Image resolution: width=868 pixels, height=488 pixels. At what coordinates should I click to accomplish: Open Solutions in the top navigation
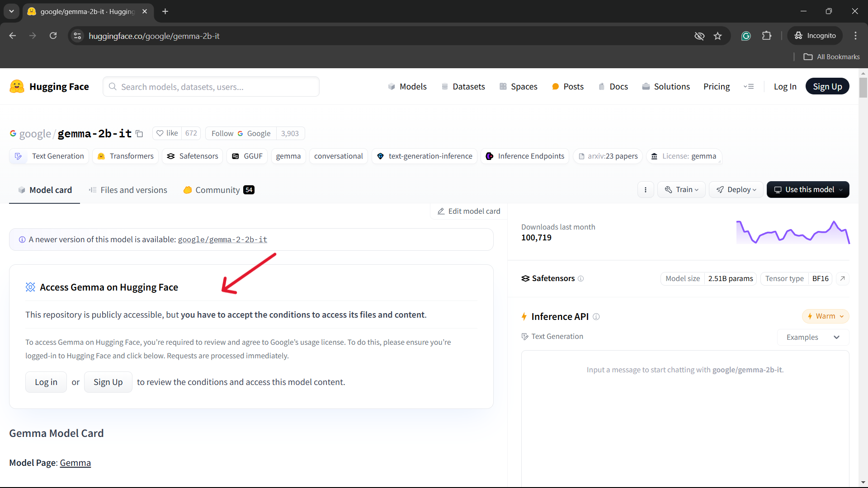[x=666, y=86]
